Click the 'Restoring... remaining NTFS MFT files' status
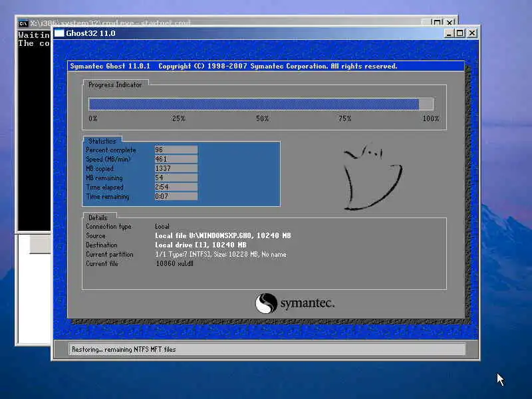The width and height of the screenshot is (532, 399). point(124,350)
